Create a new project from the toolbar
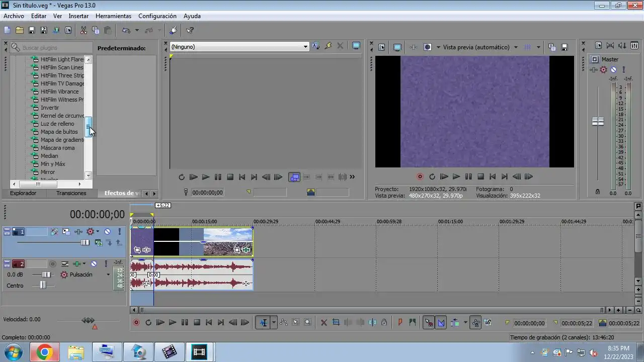This screenshot has height=362, width=644. tap(7, 30)
